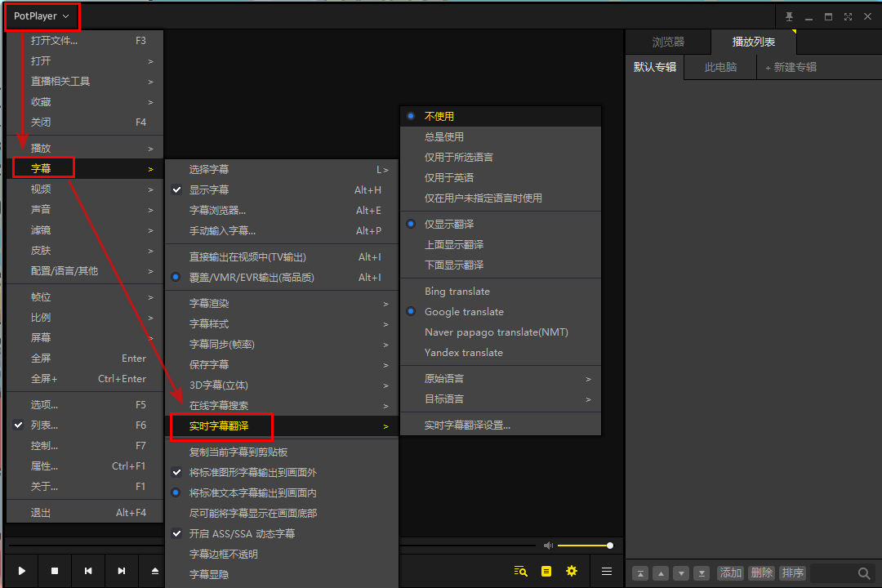Screen dimensions: 882x588
Task: Go to previous track button
Action: [88, 571]
